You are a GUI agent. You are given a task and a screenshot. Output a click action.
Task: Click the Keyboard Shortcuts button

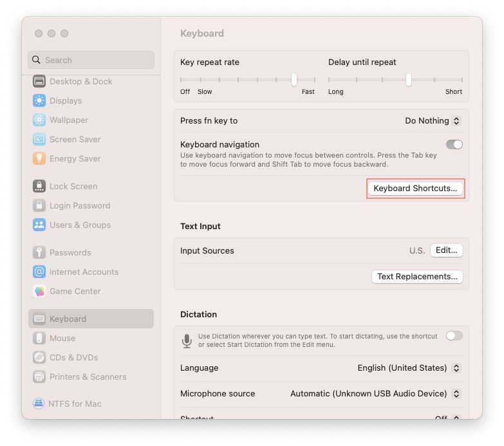[415, 189]
